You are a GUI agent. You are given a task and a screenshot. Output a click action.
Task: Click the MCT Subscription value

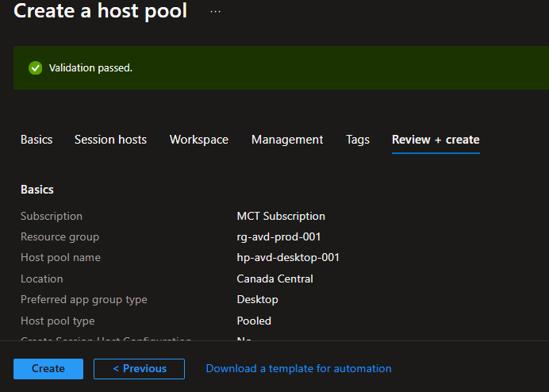[x=281, y=216]
